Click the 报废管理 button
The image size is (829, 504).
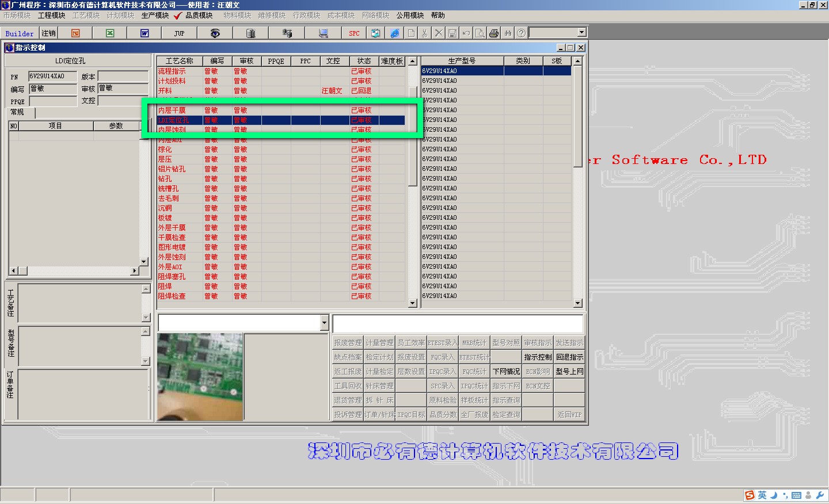pyautogui.click(x=348, y=342)
